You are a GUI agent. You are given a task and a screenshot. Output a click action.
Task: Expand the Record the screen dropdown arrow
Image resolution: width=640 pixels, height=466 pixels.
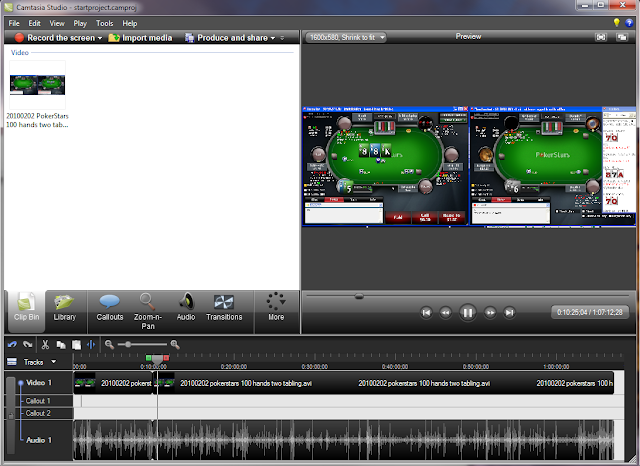point(100,38)
